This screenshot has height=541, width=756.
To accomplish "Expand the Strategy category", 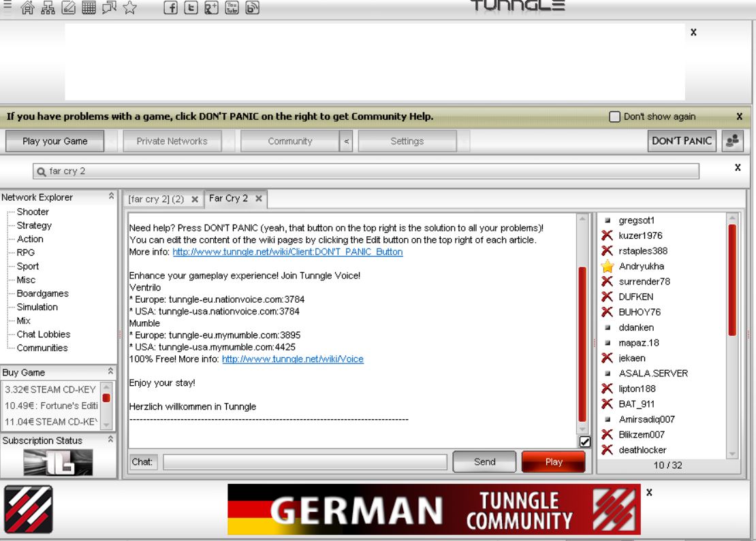I will point(34,225).
